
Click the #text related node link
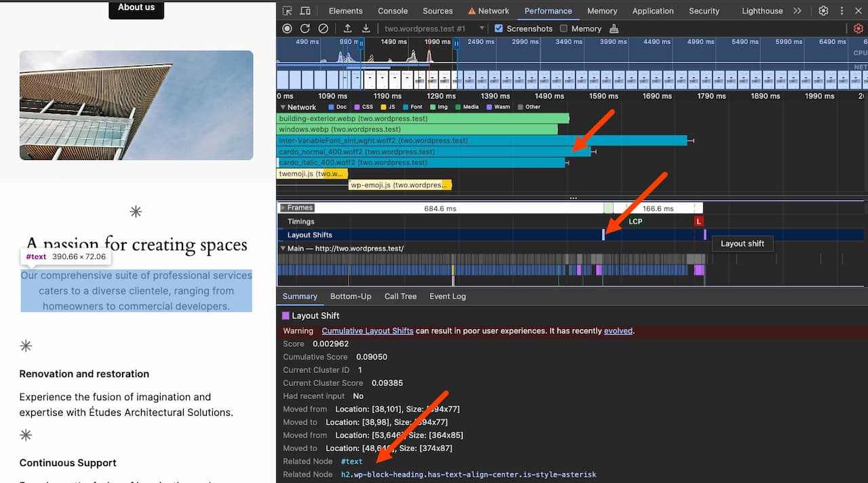(352, 461)
